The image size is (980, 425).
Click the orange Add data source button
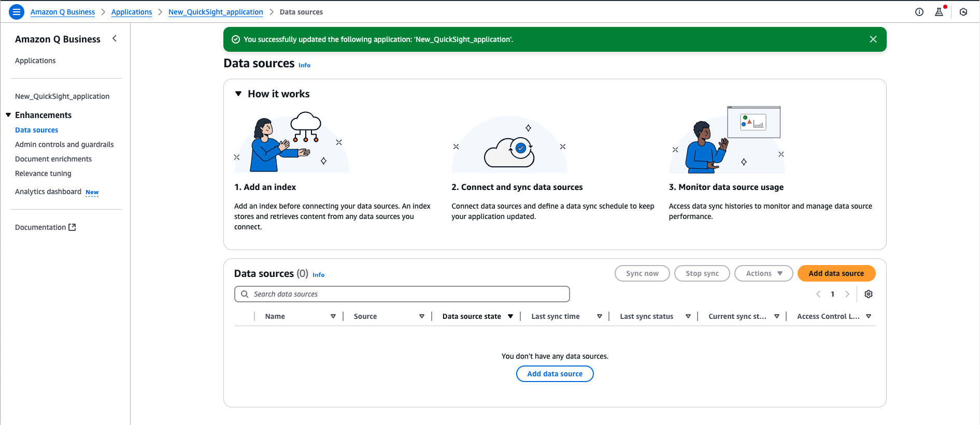click(836, 273)
